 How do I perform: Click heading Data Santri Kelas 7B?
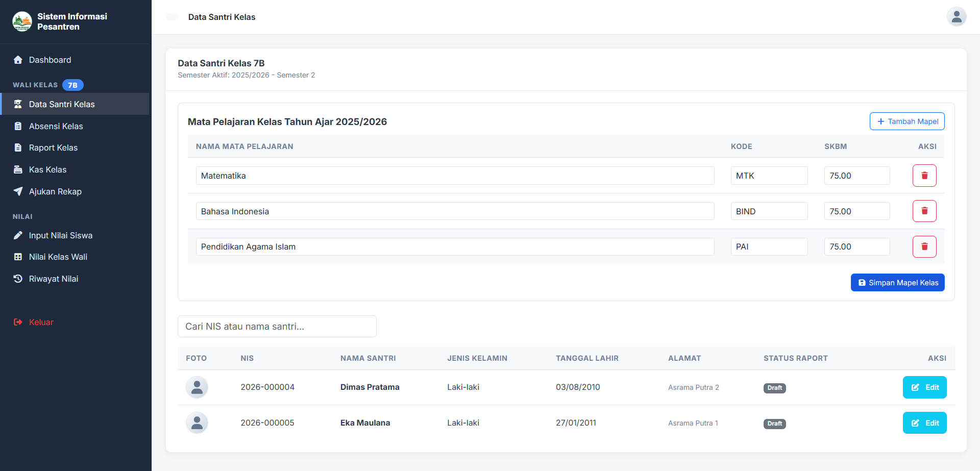pyautogui.click(x=221, y=63)
